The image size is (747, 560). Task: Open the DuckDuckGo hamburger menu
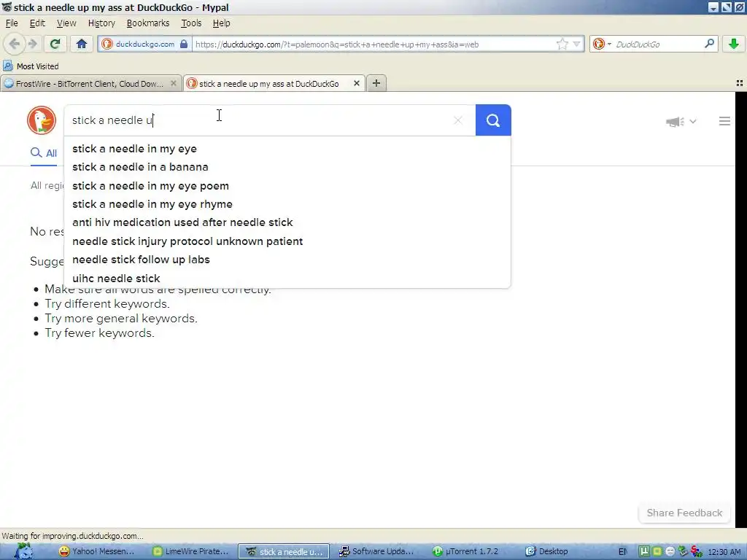724,122
